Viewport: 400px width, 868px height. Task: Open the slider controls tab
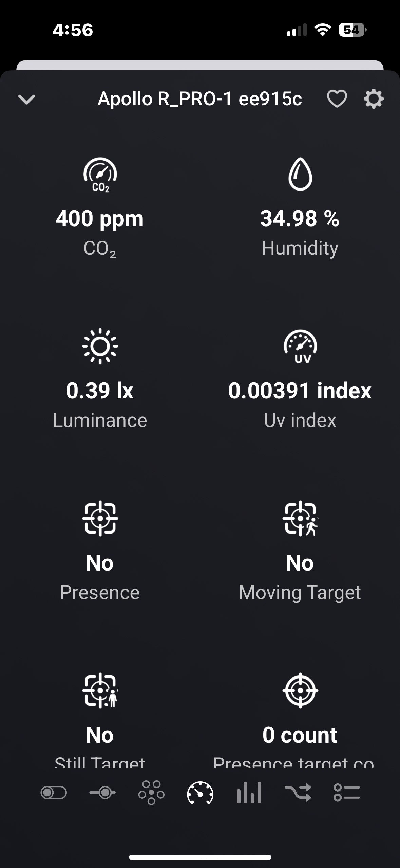[102, 793]
